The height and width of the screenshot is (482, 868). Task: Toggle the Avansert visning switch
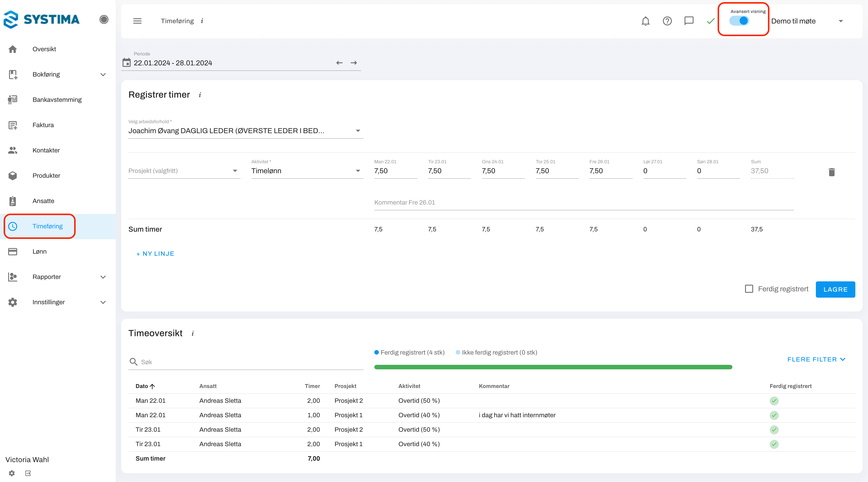point(739,21)
